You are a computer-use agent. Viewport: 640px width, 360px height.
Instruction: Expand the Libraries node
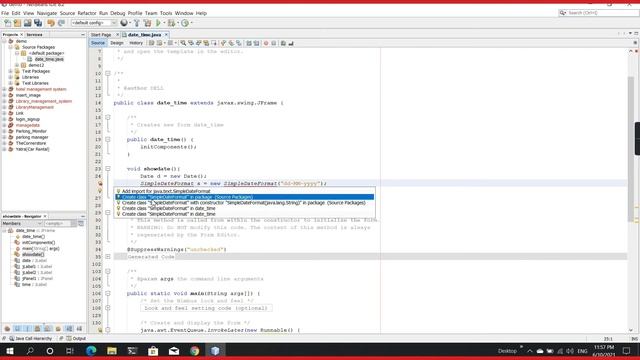click(11, 77)
